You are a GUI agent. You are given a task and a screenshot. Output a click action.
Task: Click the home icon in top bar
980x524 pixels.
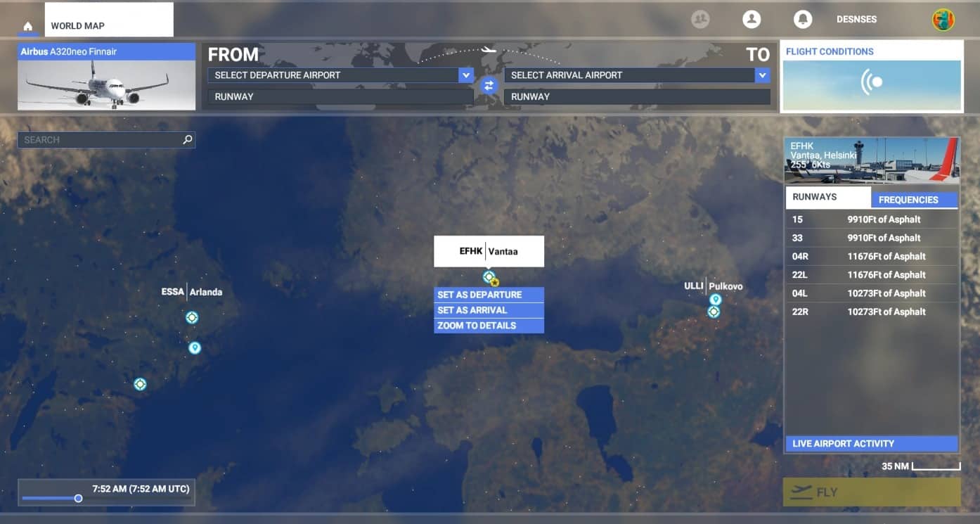[x=28, y=27]
